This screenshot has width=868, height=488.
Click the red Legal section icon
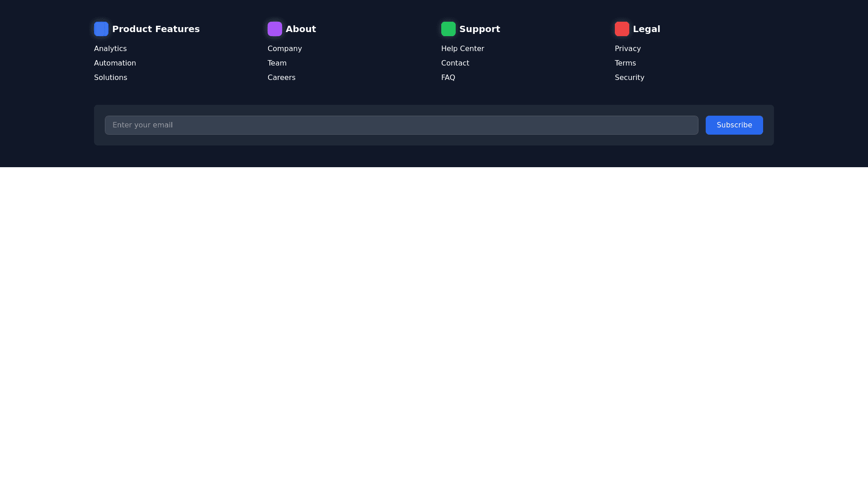622,29
